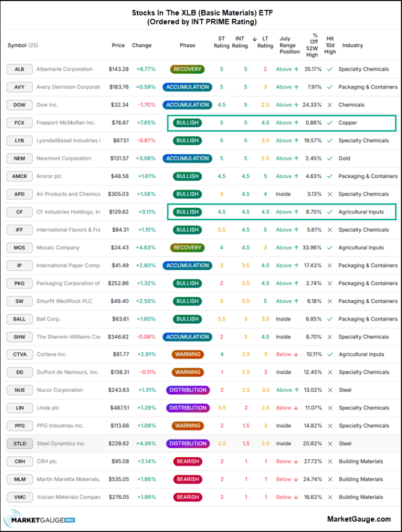Click the X mark in APD row
Image resolution: width=402 pixels, height=532 pixels.
tap(330, 194)
